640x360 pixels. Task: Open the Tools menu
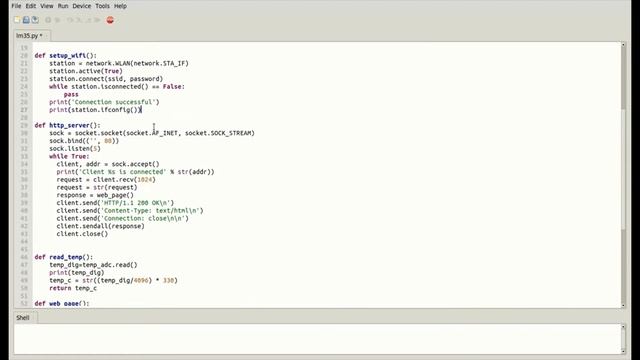pyautogui.click(x=102, y=6)
